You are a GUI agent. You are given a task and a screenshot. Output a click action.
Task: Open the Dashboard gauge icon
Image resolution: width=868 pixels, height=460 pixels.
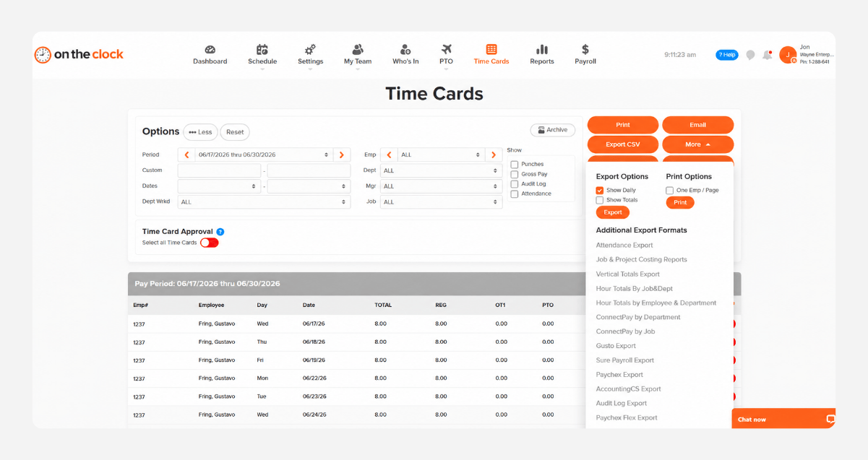210,50
